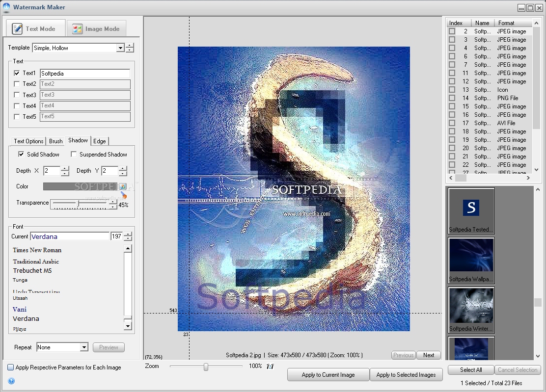Check the box for file index 2

(452, 31)
